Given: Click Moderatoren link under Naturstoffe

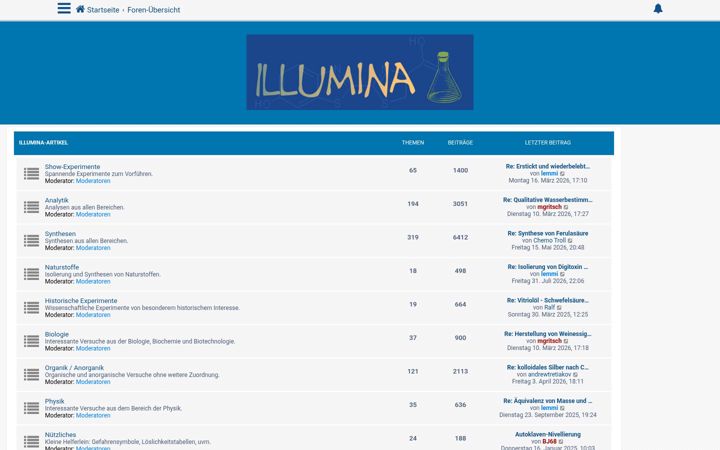Looking at the screenshot, I should [93, 281].
